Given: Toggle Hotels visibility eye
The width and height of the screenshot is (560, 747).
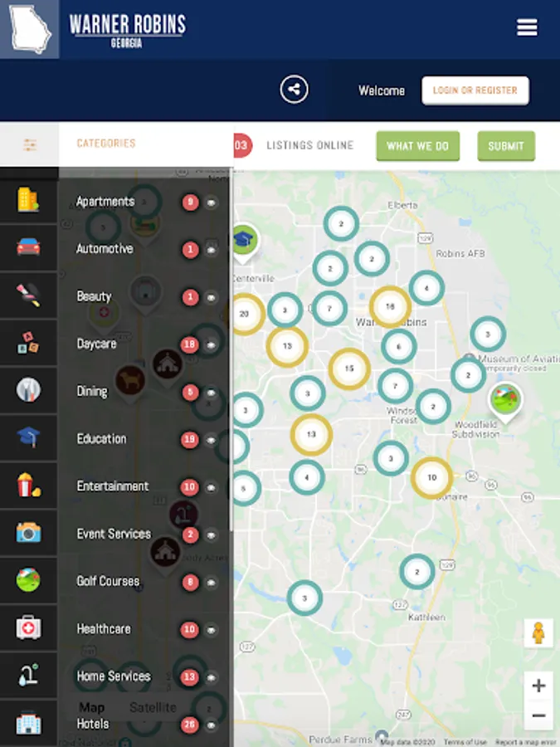Looking at the screenshot, I should click(x=211, y=725).
